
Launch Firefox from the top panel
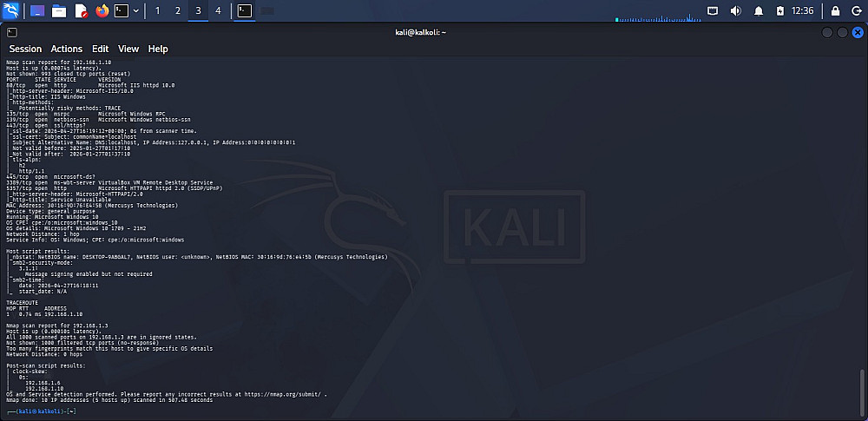(x=102, y=10)
